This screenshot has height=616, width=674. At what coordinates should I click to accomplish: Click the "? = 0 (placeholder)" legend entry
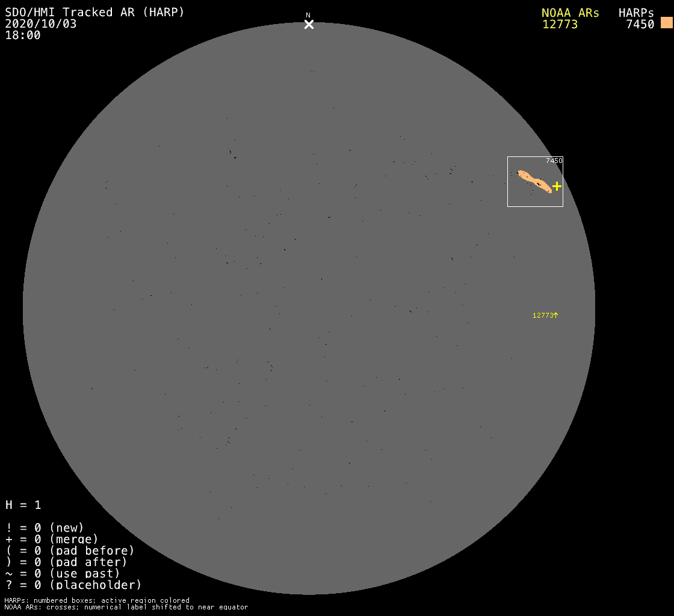[x=73, y=585]
